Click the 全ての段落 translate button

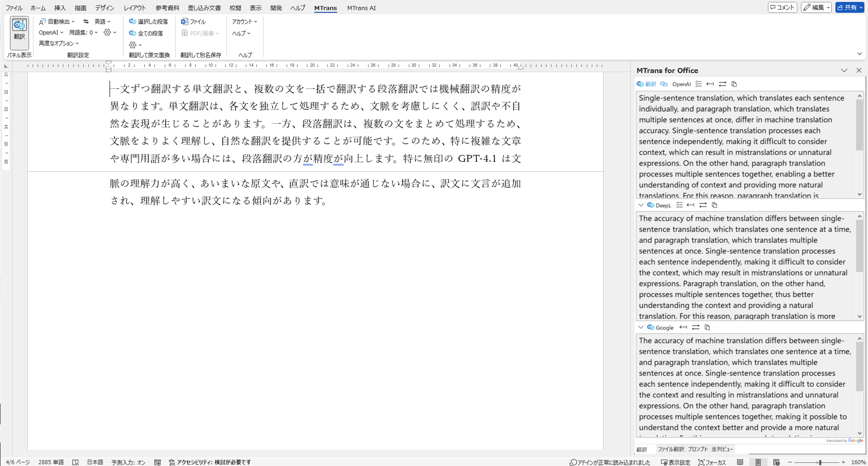(x=146, y=33)
